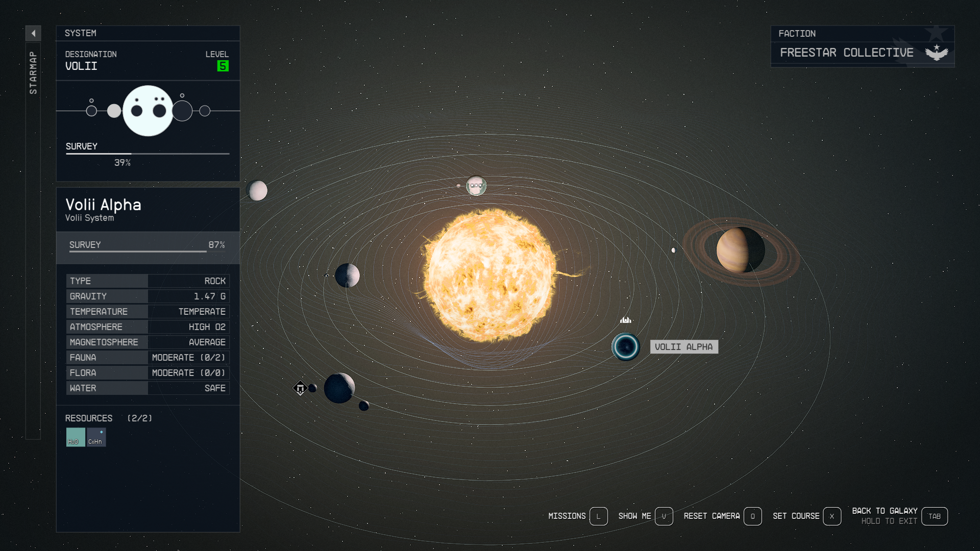Click the diamond landing marker near the dark planet
This screenshot has width=980, height=551.
click(x=300, y=388)
